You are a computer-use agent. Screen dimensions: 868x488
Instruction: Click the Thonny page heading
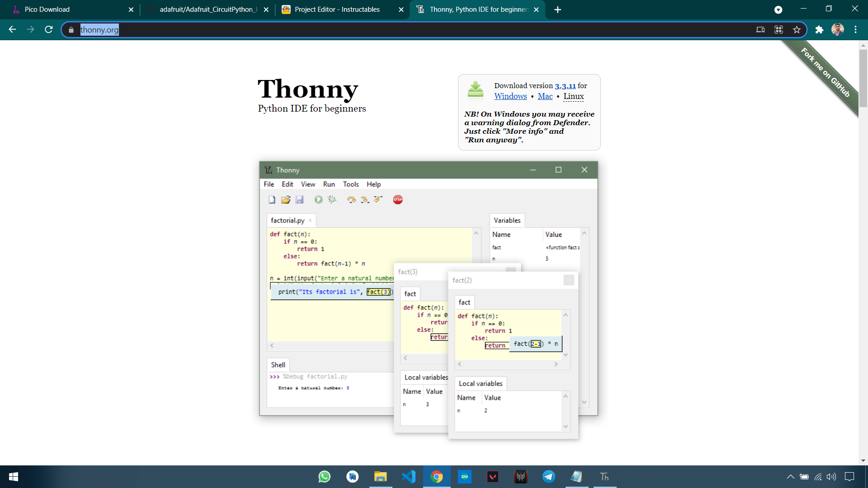(308, 89)
